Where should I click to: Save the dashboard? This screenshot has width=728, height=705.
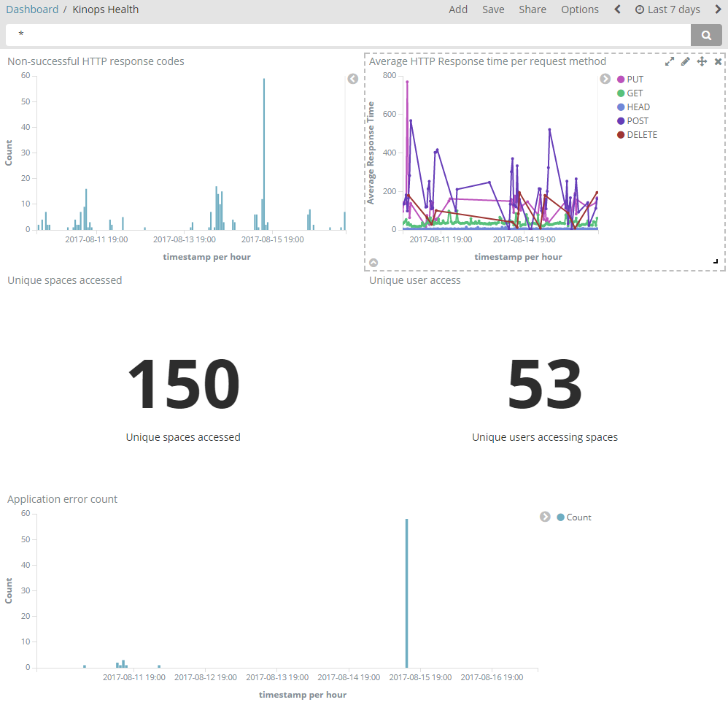click(493, 9)
